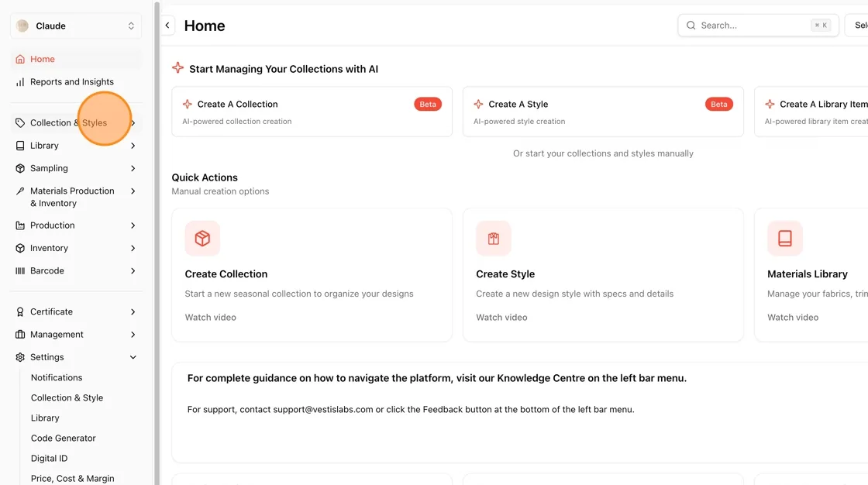Open the Claude workspace switcher dropdown
The height and width of the screenshot is (485, 868).
(x=76, y=26)
